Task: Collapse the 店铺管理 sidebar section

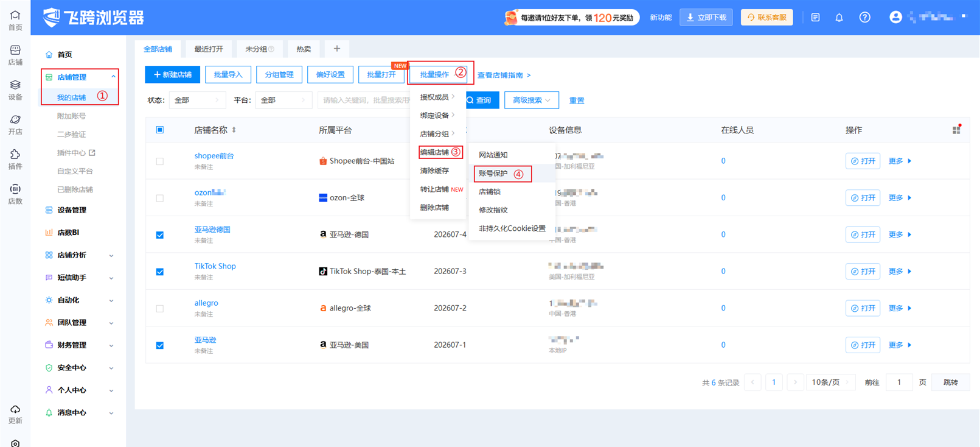Action: 113,77
